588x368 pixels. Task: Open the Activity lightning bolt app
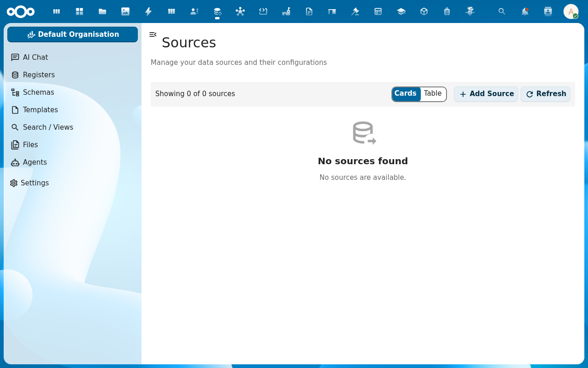(148, 11)
